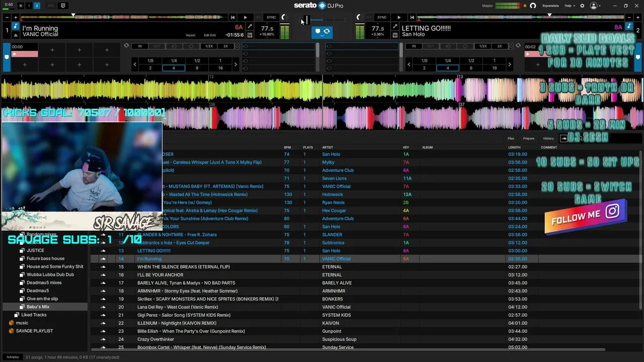Shift deck 1 loop sizes right

click(236, 64)
